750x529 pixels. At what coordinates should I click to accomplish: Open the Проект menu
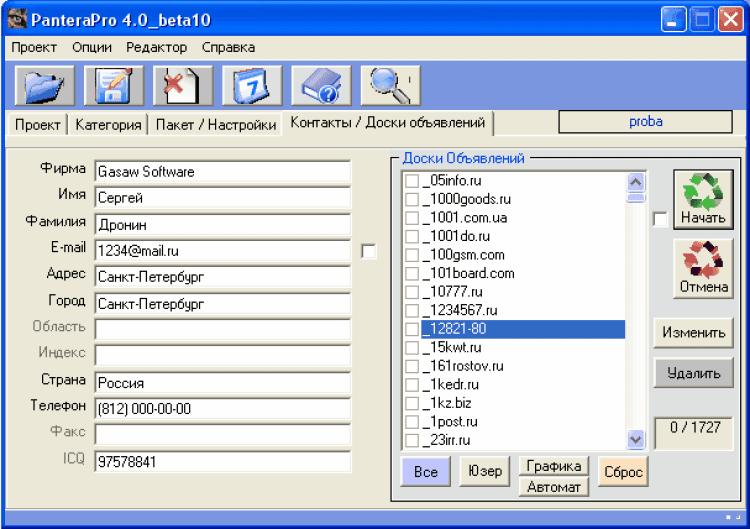click(34, 47)
